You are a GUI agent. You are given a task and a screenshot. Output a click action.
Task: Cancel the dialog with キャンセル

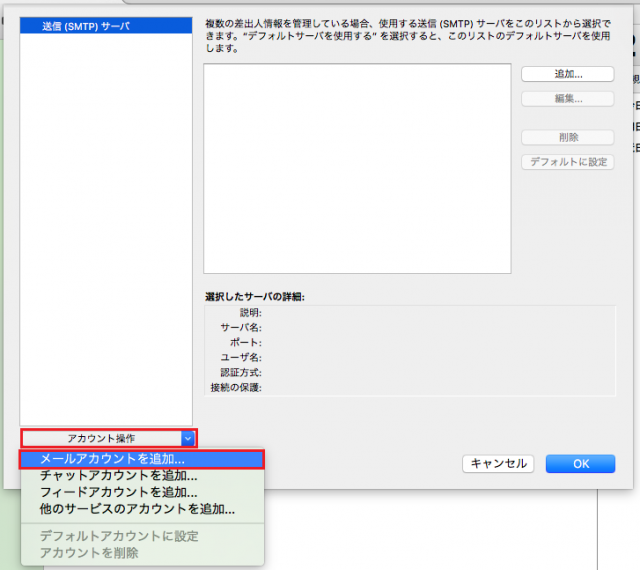498,464
